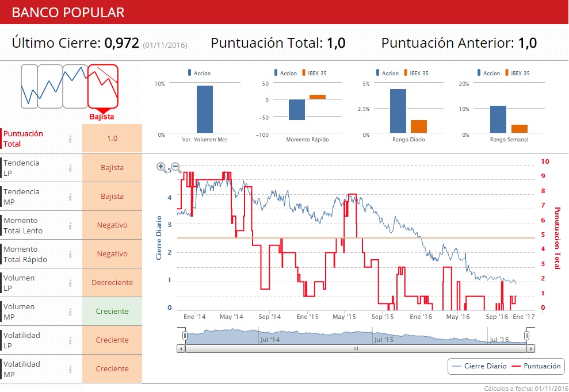The image size is (569, 392).
Task: Click the Ene '16 x-axis label
Action: pos(421,317)
